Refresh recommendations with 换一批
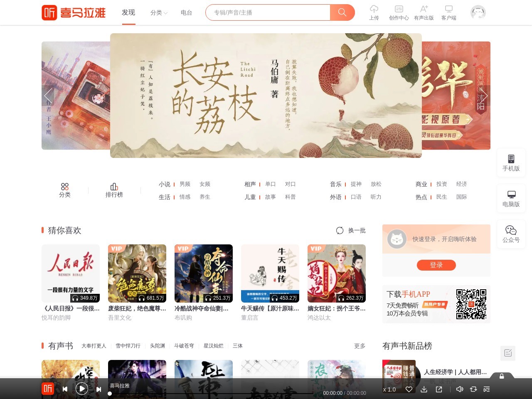Viewport: 532px width, 399px height. pyautogui.click(x=351, y=230)
